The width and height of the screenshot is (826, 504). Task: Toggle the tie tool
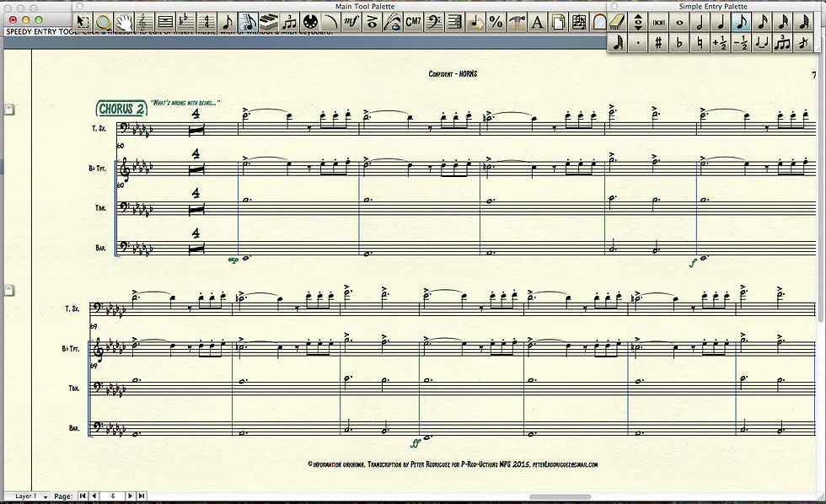[762, 43]
